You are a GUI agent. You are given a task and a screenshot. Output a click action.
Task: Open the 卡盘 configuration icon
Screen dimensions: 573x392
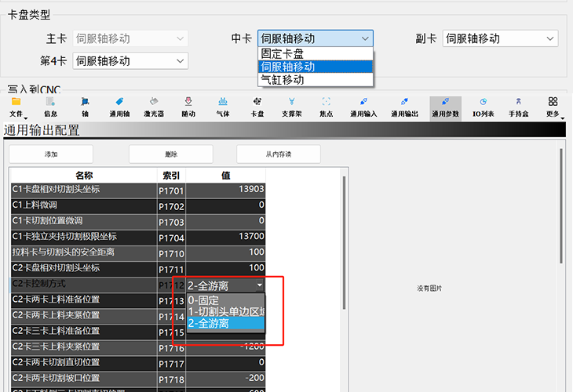(x=257, y=107)
